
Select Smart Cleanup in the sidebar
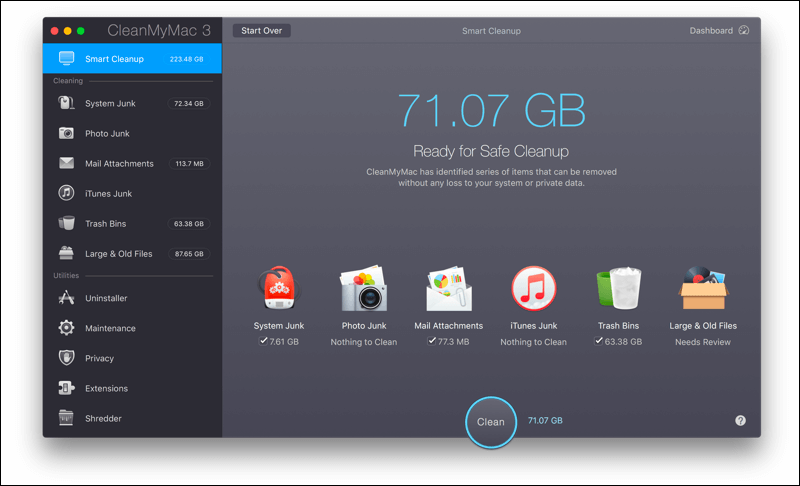pos(132,58)
